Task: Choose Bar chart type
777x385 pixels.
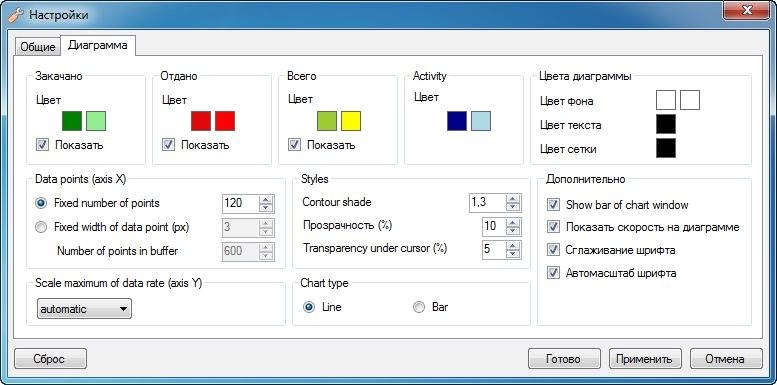Action: [419, 307]
